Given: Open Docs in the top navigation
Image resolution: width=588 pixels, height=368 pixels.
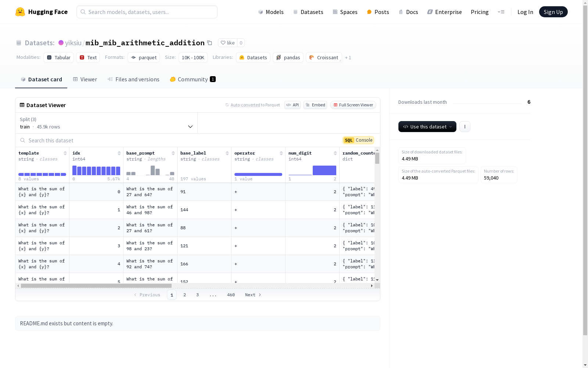Looking at the screenshot, I should click(x=408, y=12).
